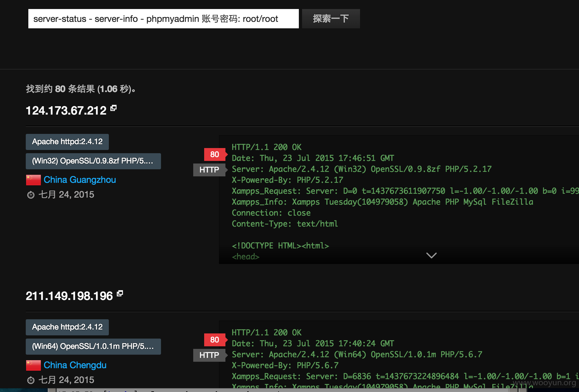Click 'Date: Thu, 23 Jul 2015 17:40:24 GMT' line
The height and width of the screenshot is (392, 579).
click(x=313, y=344)
